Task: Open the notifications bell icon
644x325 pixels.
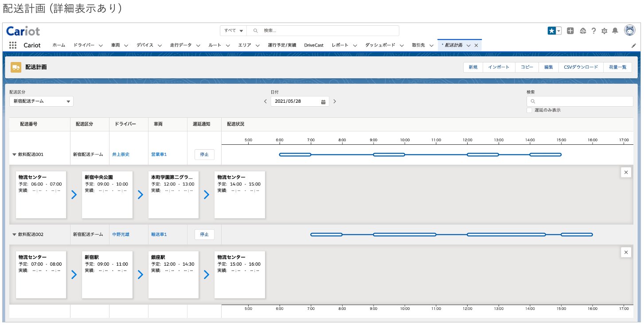Action: pyautogui.click(x=615, y=31)
